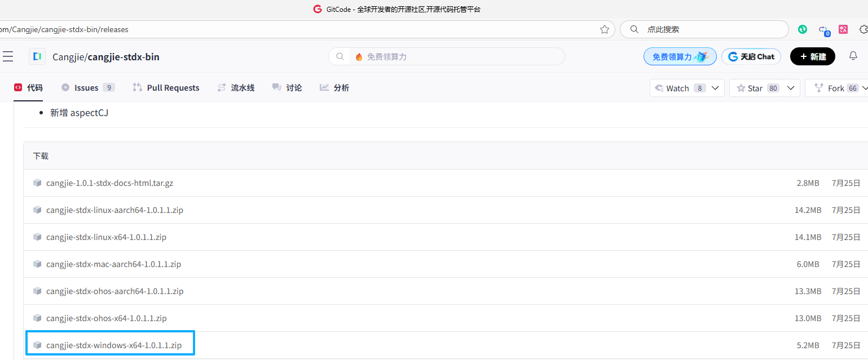The height and width of the screenshot is (360, 868).
Task: Open the extensions puzzle icon
Action: tap(863, 29)
